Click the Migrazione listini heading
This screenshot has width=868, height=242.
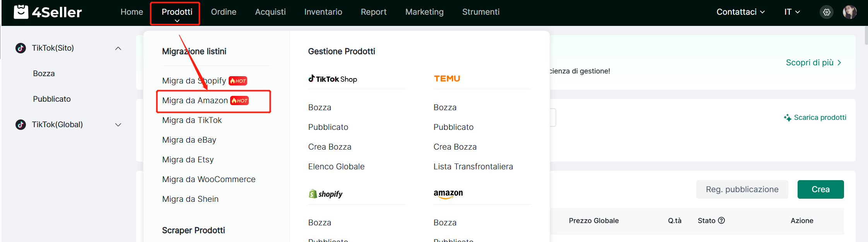click(194, 51)
